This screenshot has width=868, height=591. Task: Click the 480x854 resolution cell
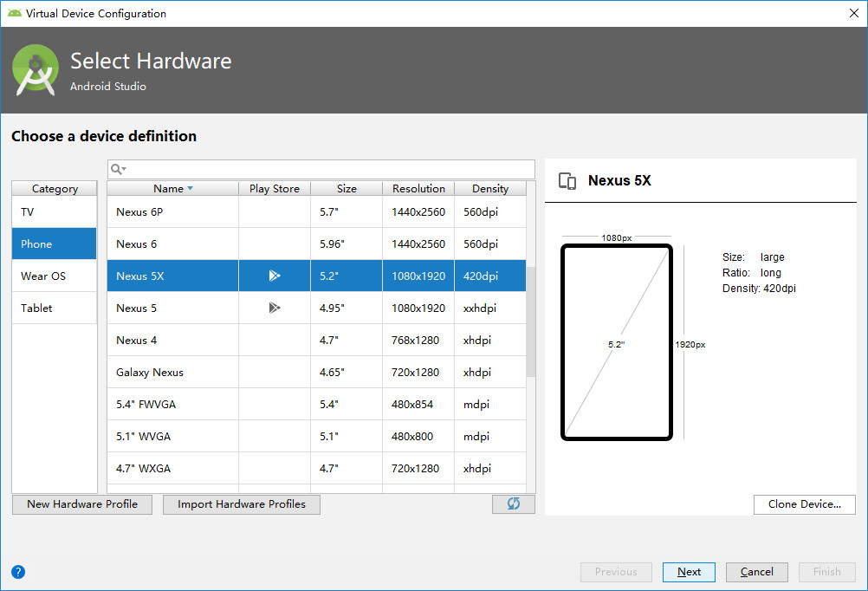click(418, 405)
